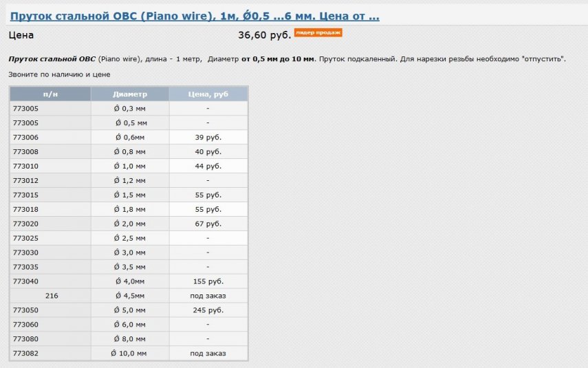This screenshot has height=368, width=588.
Task: Click the 'Диаметр' column header
Action: (129, 94)
